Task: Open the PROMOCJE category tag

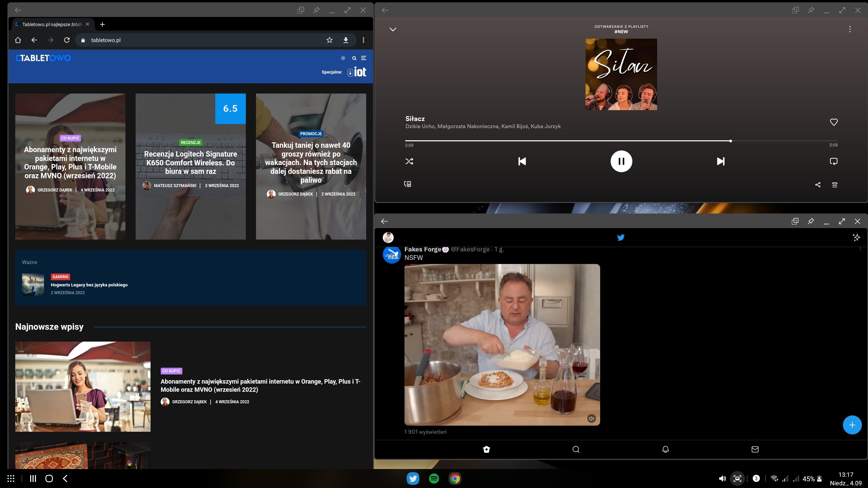Action: 311,134
